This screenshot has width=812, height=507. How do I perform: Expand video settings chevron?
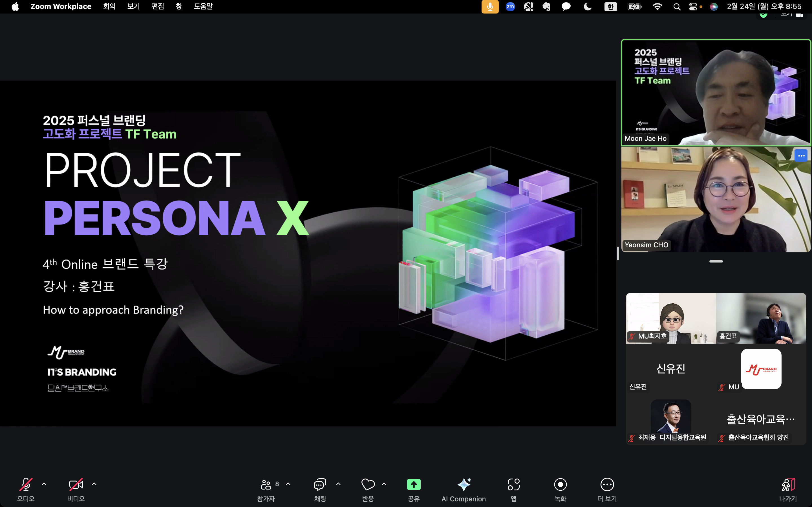[94, 484]
